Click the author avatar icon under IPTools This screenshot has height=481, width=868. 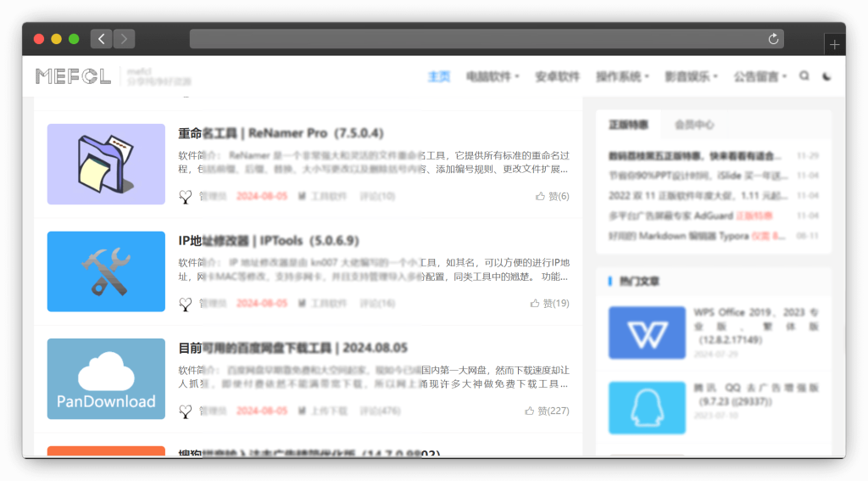pyautogui.click(x=186, y=304)
